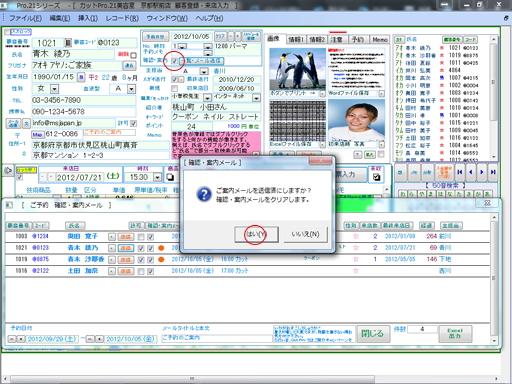Viewport: 512px width, 384px height.
Task: Click the email field info@msjapan.jp
Action: (x=73, y=123)
